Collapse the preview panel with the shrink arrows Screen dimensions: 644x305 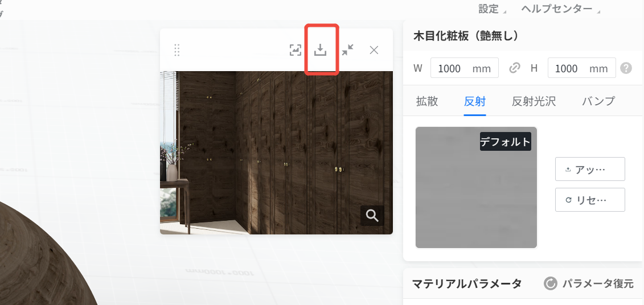pyautogui.click(x=347, y=50)
